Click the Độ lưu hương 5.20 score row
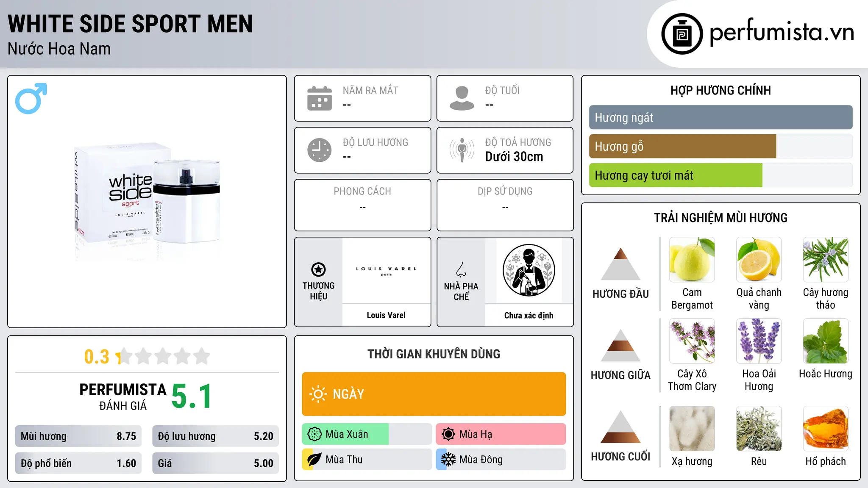Screen dimensions: 868x488 coord(215,436)
